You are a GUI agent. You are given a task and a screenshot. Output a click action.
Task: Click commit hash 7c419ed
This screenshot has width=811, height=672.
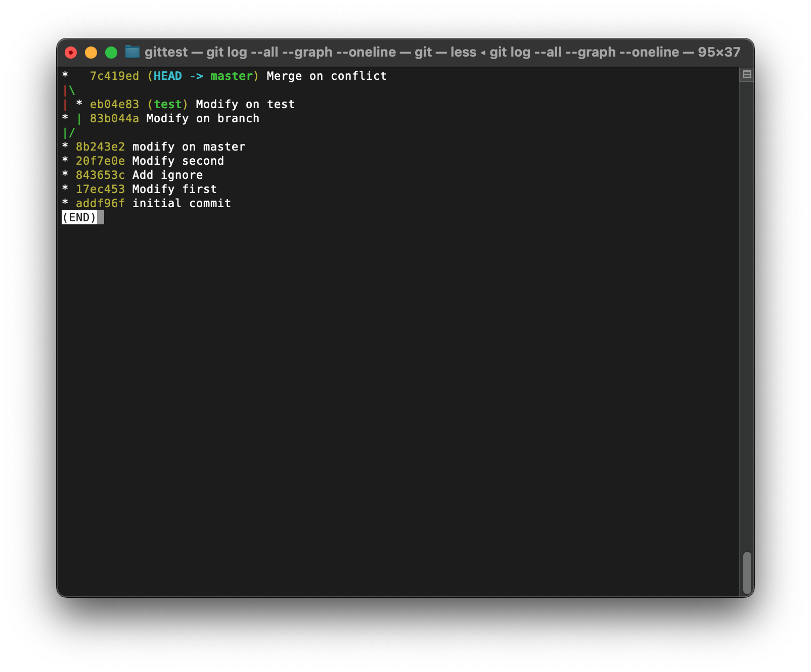coord(114,76)
